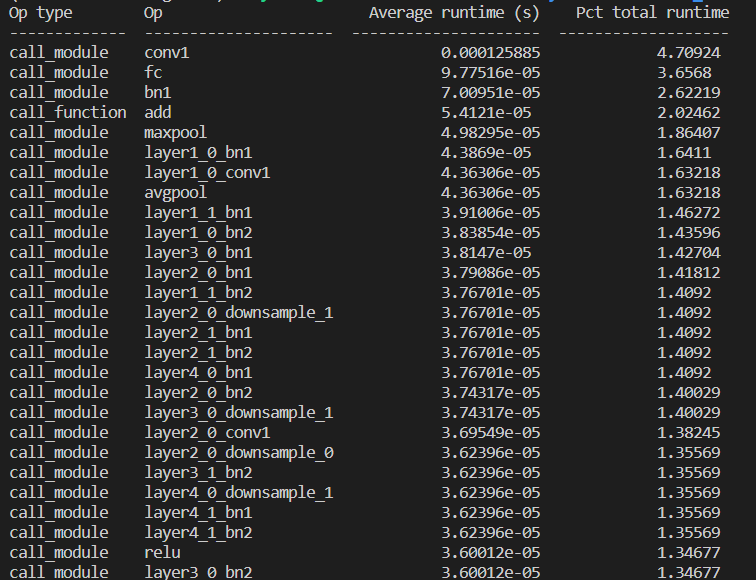The height and width of the screenshot is (580, 756).
Task: Select the 2.62219 percent value
Action: pyautogui.click(x=688, y=93)
